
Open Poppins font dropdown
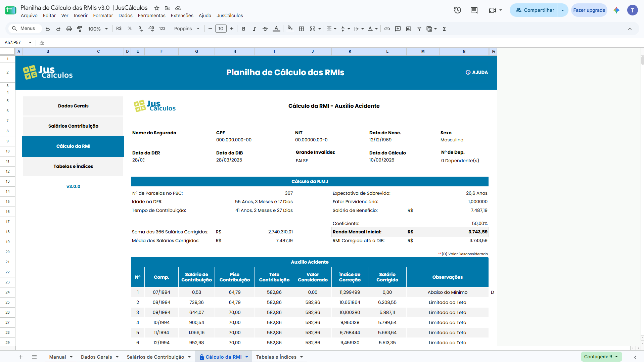click(x=187, y=29)
